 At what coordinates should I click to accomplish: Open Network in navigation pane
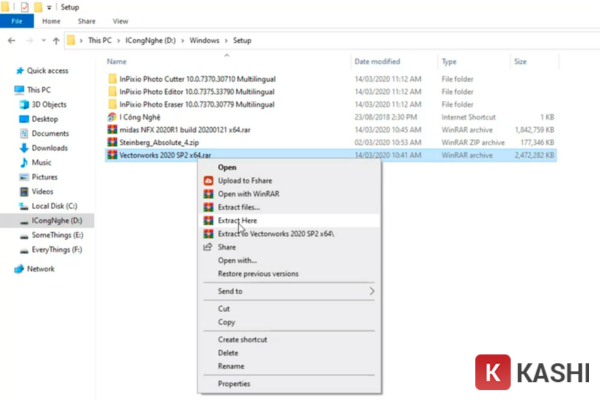pyautogui.click(x=41, y=269)
